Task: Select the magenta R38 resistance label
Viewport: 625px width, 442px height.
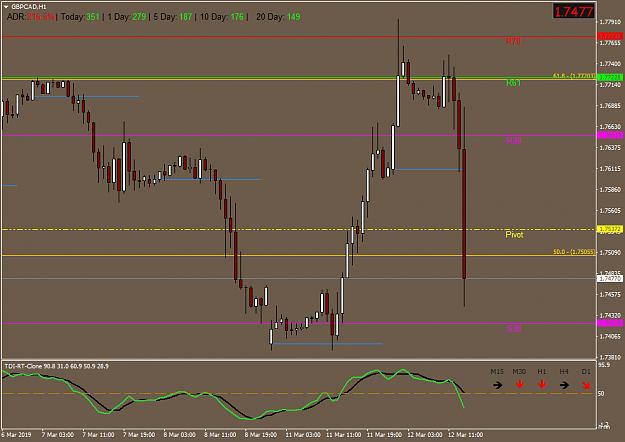Action: (513, 140)
